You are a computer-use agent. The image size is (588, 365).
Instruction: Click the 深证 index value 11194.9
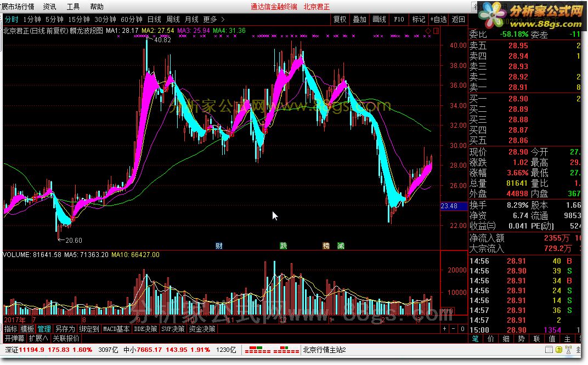(x=31, y=350)
